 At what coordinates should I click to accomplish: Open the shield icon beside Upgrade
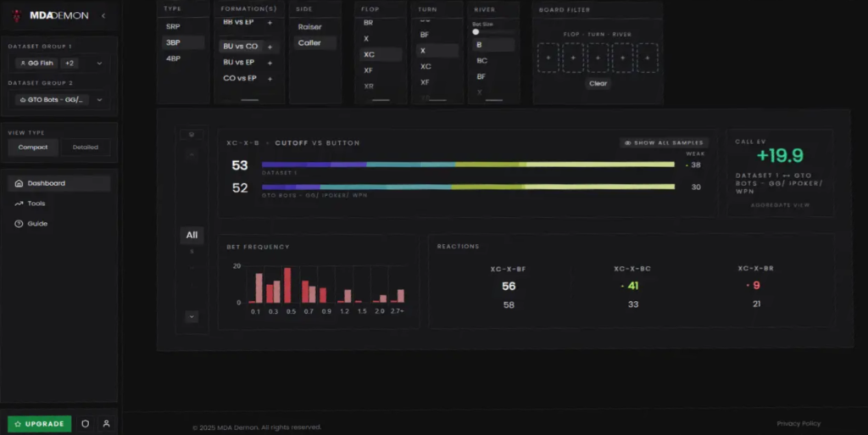point(86,423)
